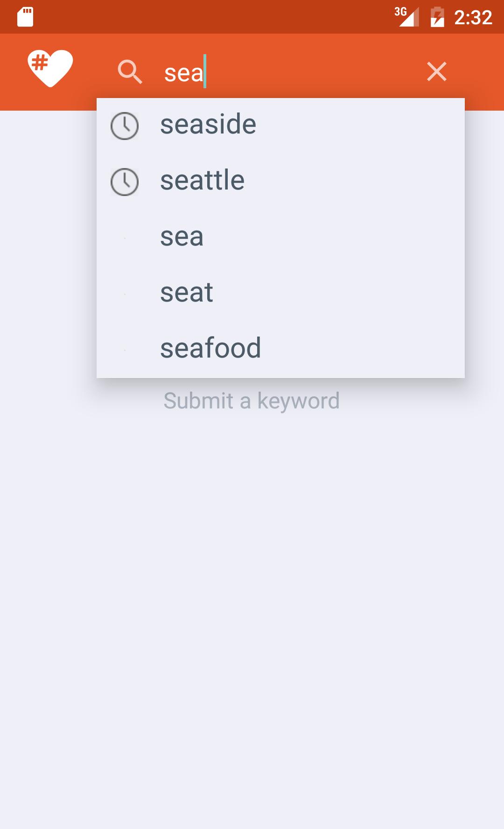
Task: Select the 'seaside' recent suggestion
Action: point(208,125)
